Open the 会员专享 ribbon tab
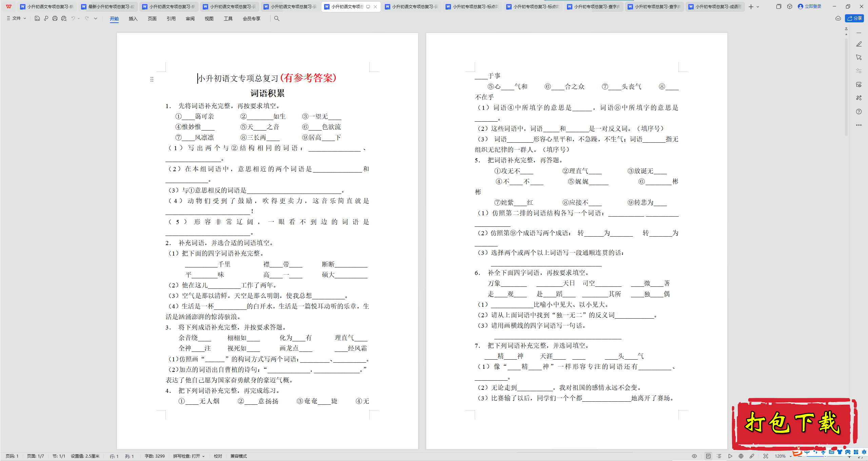 [x=252, y=19]
